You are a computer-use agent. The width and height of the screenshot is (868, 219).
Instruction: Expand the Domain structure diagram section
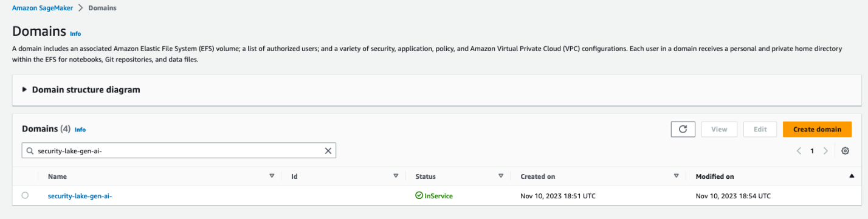(x=25, y=89)
